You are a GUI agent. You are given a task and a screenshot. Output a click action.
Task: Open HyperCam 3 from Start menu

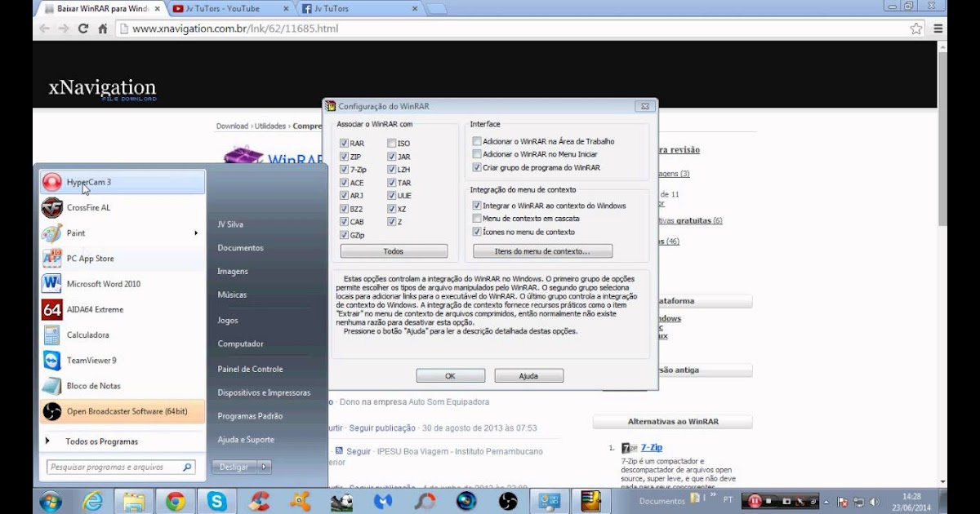pos(122,182)
